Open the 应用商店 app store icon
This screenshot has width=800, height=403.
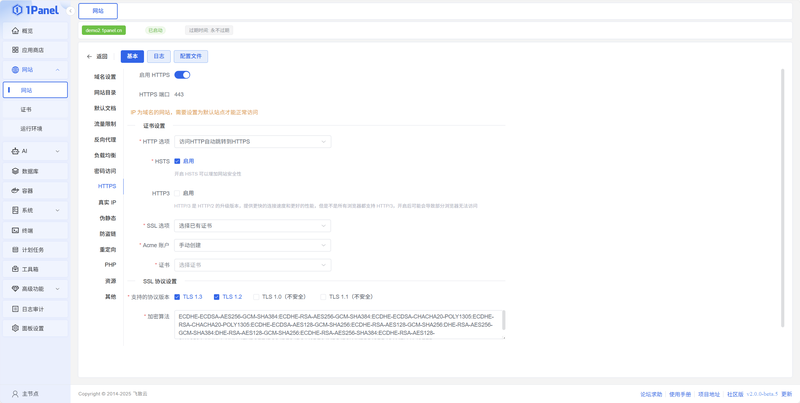[15, 50]
